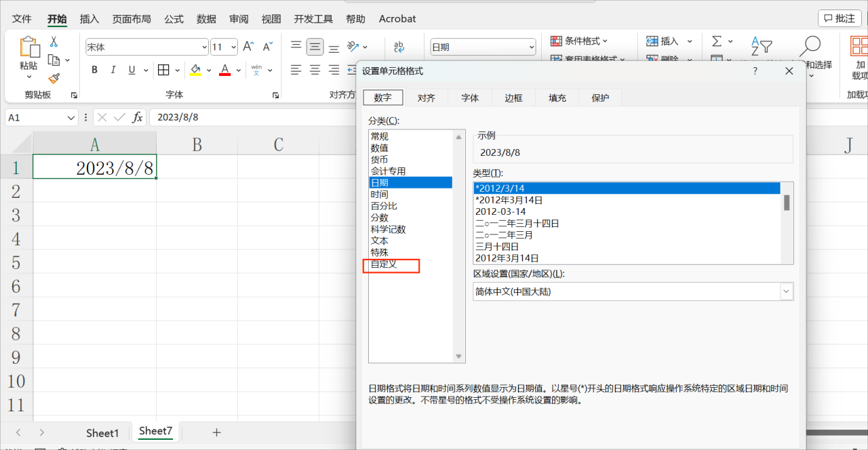This screenshot has width=868, height=450.
Task: Expand the 插入 insert cells dropdown
Action: pyautogui.click(x=690, y=41)
